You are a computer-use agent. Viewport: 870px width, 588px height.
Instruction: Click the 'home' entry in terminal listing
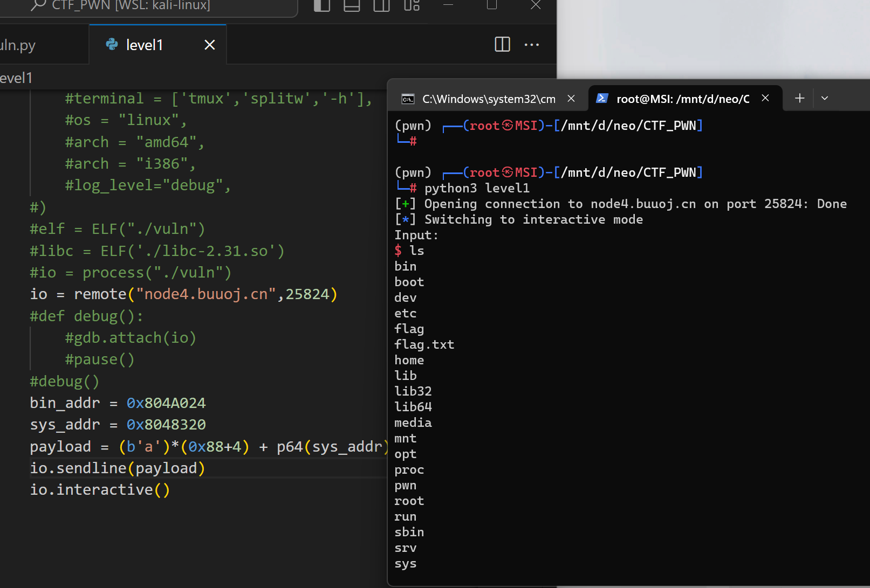tap(409, 360)
